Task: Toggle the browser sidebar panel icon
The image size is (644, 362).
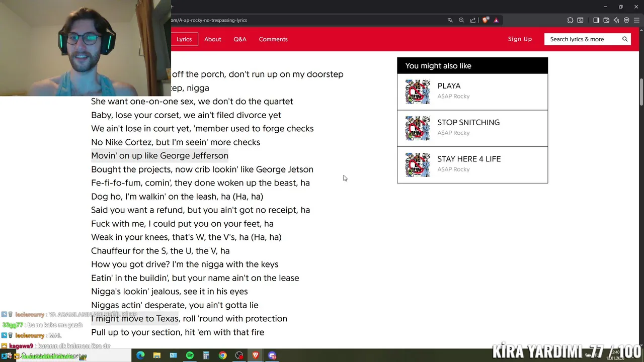Action: pyautogui.click(x=596, y=20)
